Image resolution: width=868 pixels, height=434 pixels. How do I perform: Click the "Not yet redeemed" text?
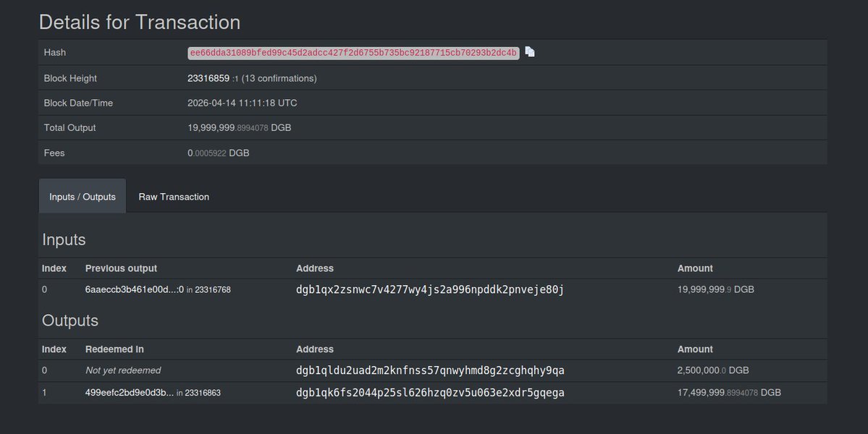click(123, 370)
